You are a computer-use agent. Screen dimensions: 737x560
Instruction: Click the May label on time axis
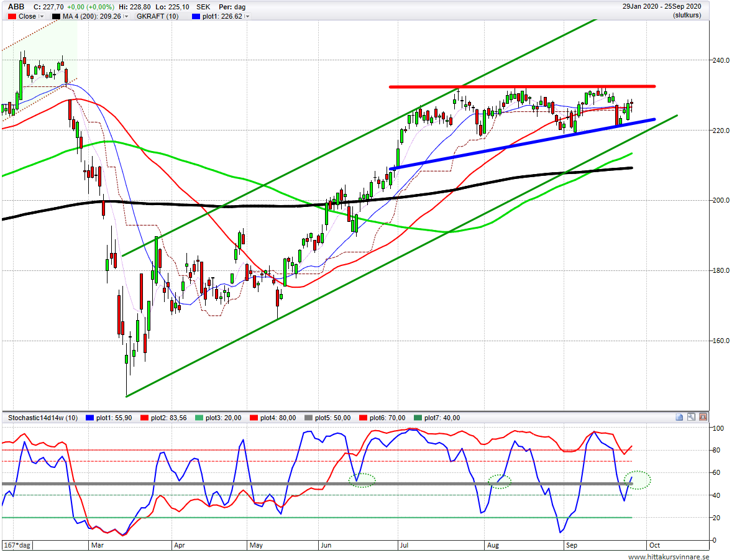tap(256, 546)
